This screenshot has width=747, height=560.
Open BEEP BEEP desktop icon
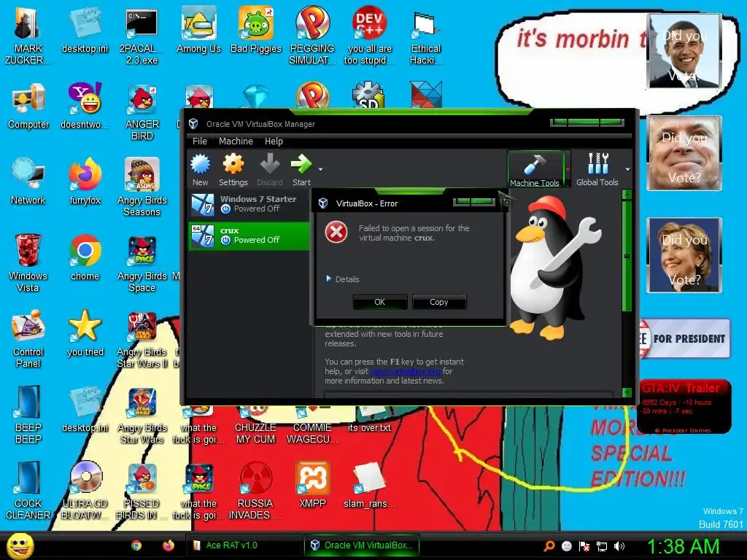pyautogui.click(x=28, y=415)
